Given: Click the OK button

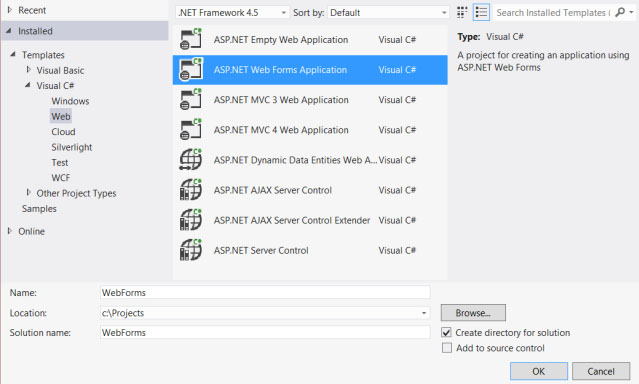Looking at the screenshot, I should tap(539, 371).
